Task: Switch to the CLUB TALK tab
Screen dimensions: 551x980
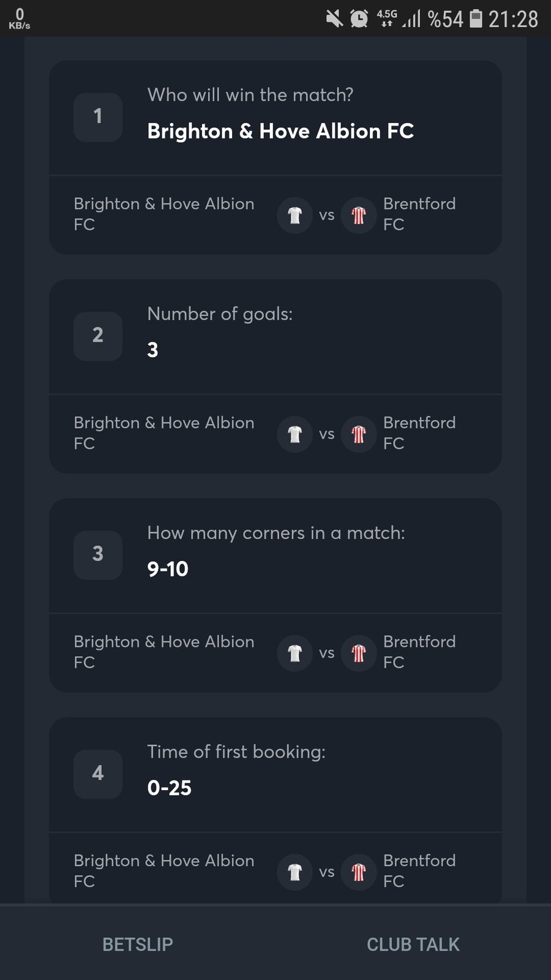Action: [413, 944]
